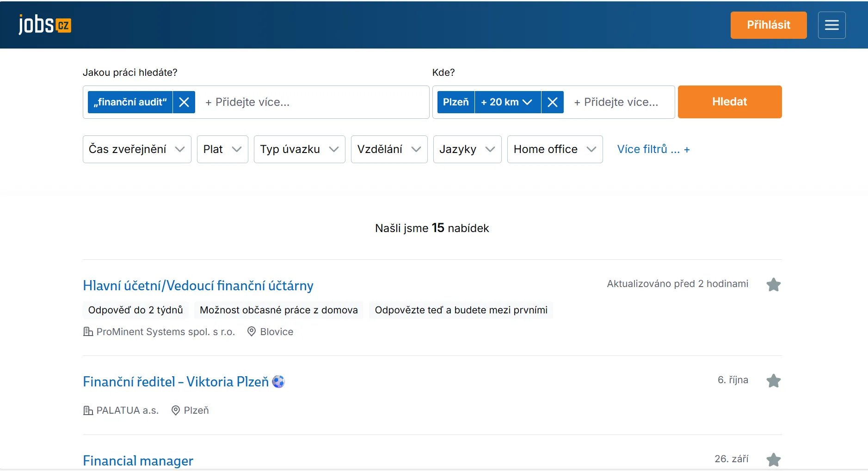868x471 pixels.
Task: Click the Blovice location text
Action: point(277,332)
